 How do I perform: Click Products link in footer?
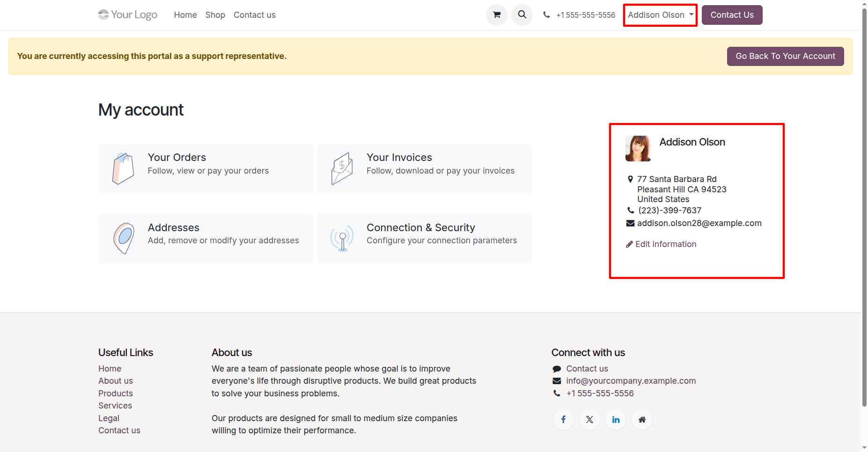(x=116, y=394)
